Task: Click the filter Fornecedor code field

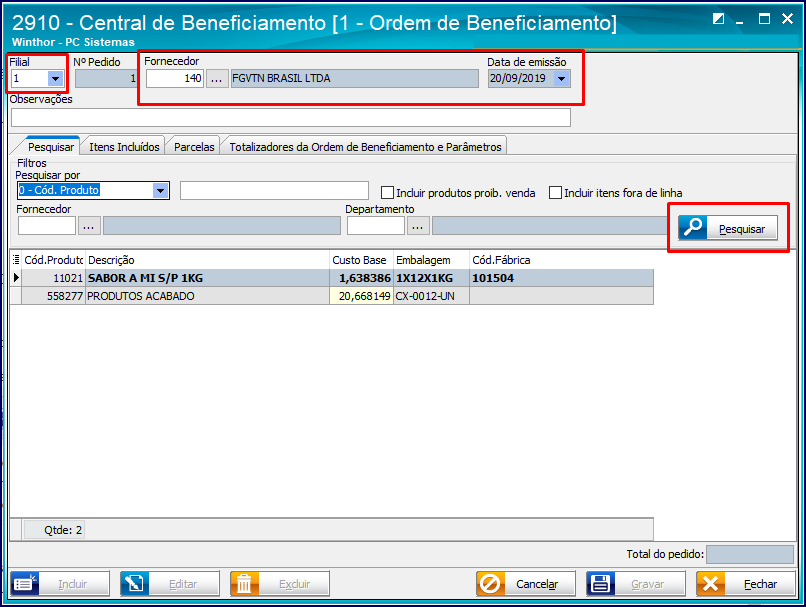Action: 47,226
